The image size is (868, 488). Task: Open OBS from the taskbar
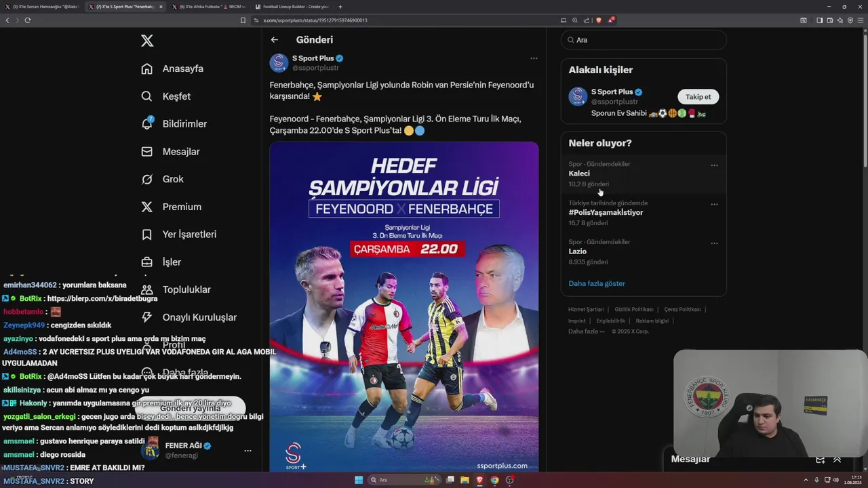tap(509, 480)
